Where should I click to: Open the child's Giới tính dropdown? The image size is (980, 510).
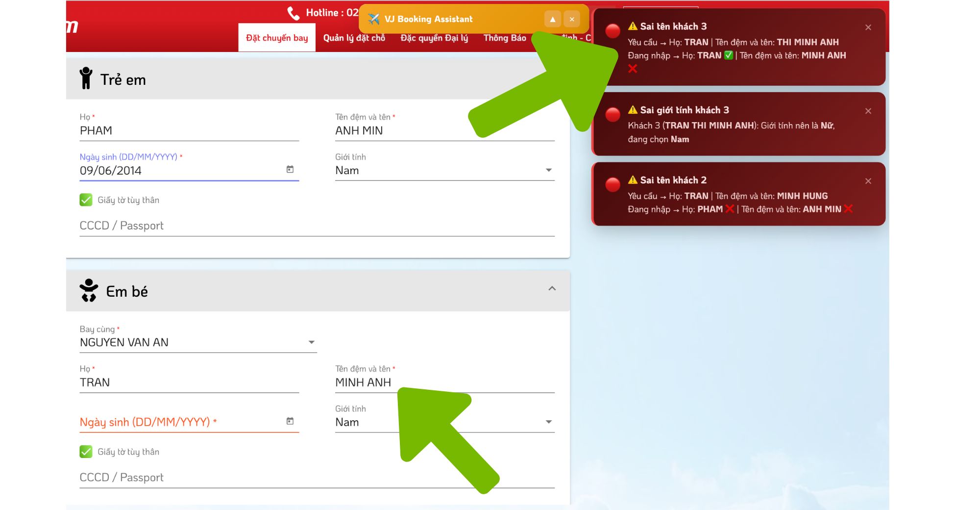pos(444,171)
